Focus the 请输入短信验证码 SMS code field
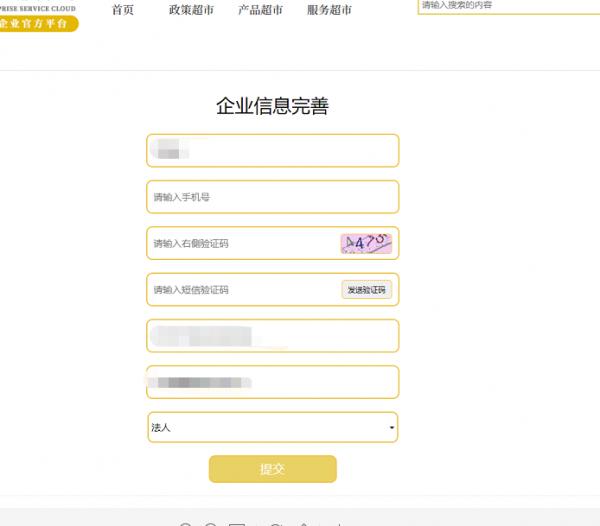 click(x=243, y=290)
